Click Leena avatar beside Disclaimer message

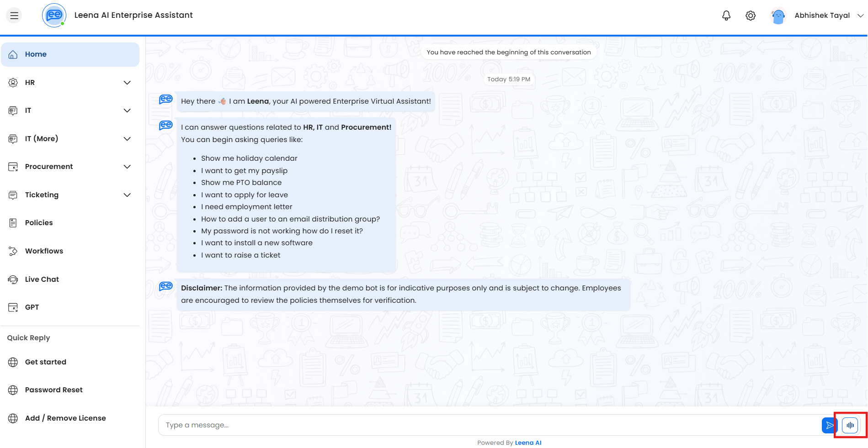click(x=166, y=286)
